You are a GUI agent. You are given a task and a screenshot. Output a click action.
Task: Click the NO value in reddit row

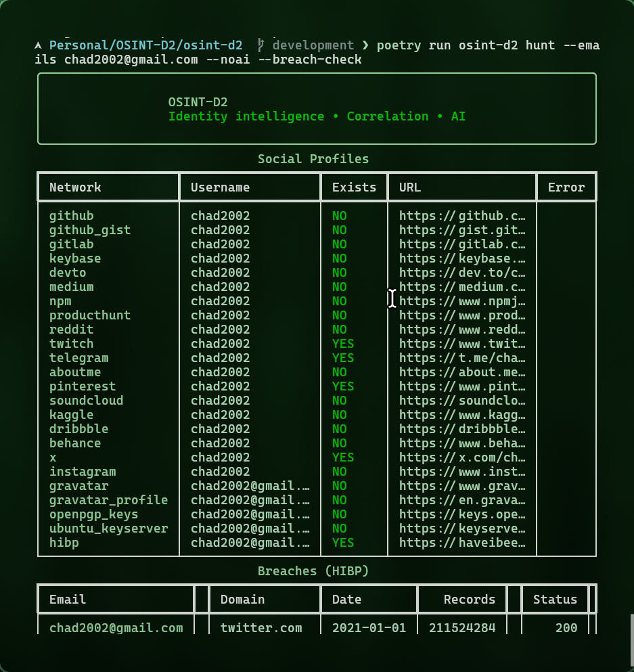pyautogui.click(x=339, y=329)
